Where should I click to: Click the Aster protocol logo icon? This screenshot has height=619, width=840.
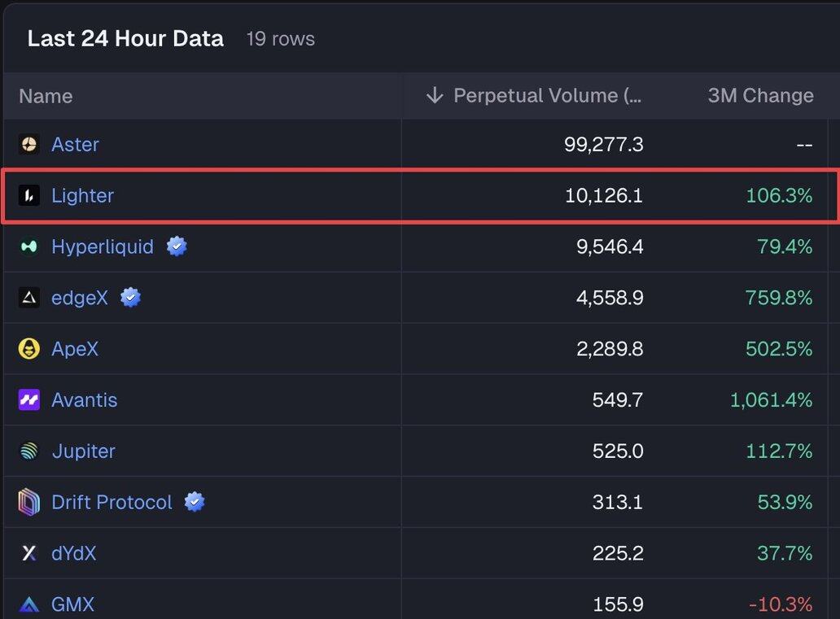coord(29,145)
